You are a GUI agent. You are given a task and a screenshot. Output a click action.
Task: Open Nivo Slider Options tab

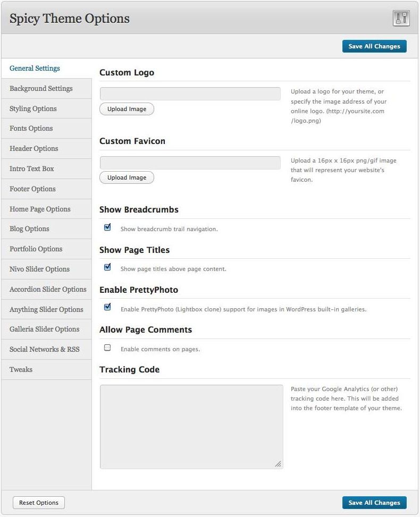(39, 269)
